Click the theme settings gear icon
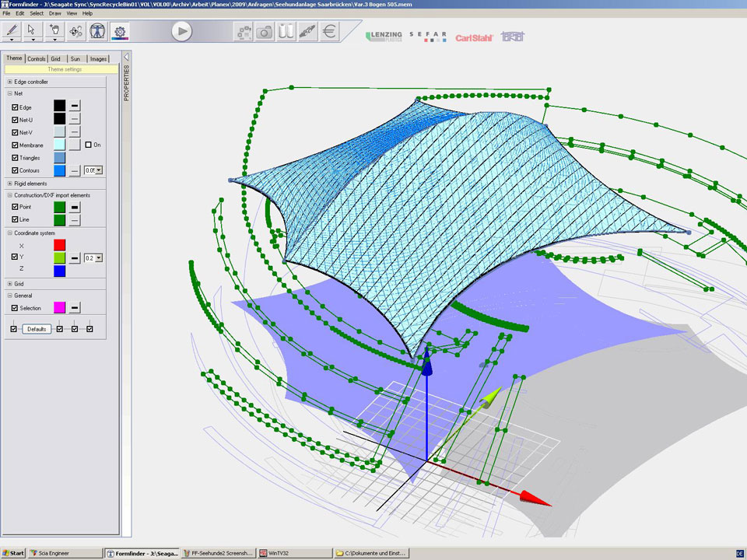Image resolution: width=747 pixels, height=560 pixels. coord(119,31)
